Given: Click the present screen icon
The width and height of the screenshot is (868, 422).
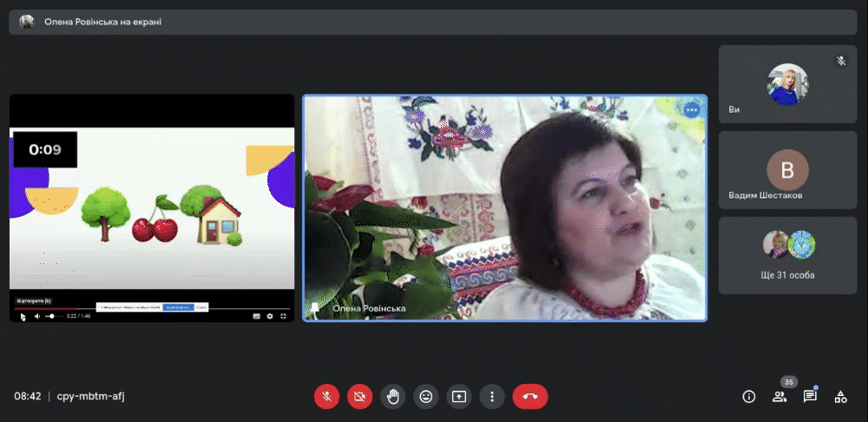Looking at the screenshot, I should 459,397.
